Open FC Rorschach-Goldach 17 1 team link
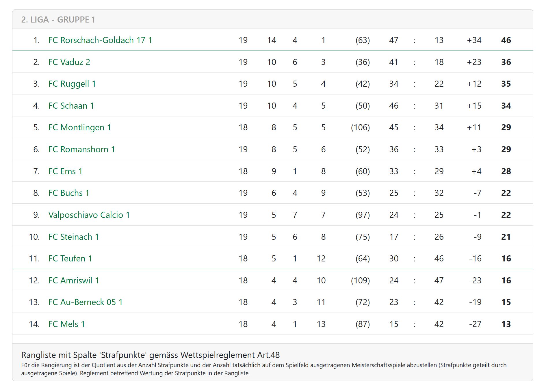The image size is (544, 392). point(100,40)
